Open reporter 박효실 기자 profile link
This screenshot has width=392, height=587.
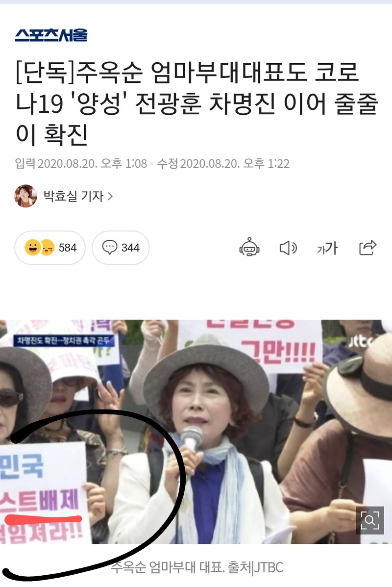pos(73,196)
